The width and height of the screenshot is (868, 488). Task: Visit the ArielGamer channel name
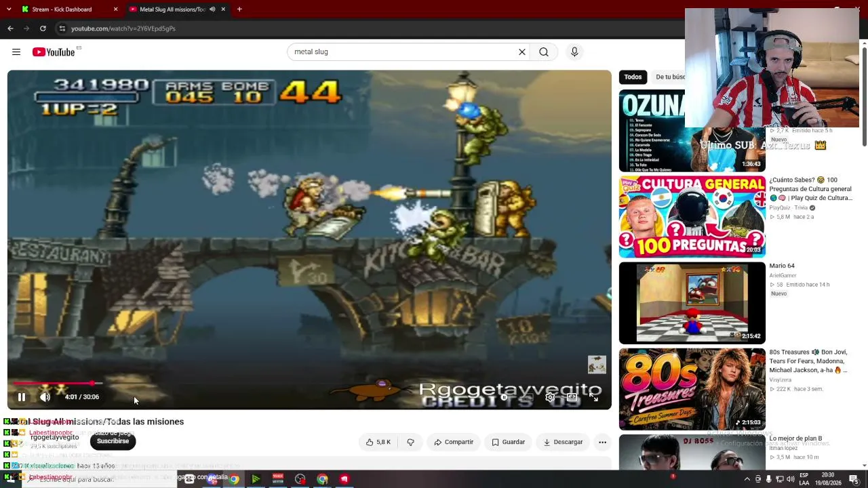click(x=783, y=276)
